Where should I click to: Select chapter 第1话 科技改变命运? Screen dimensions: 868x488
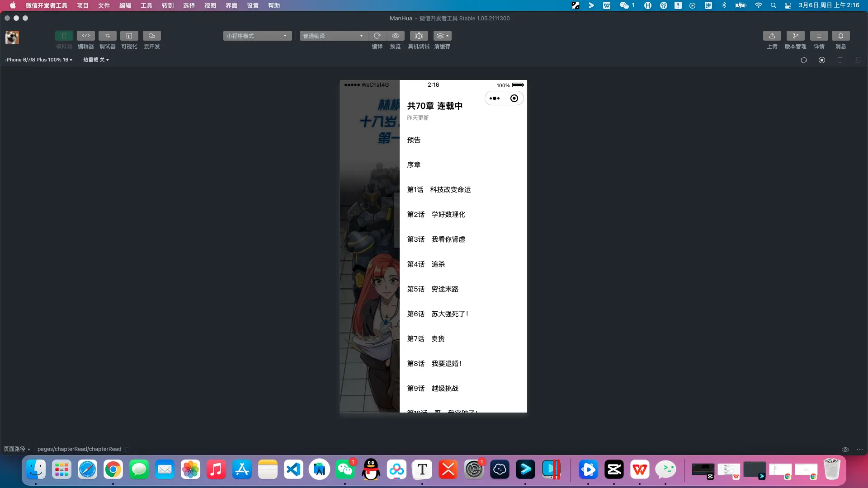click(x=439, y=189)
